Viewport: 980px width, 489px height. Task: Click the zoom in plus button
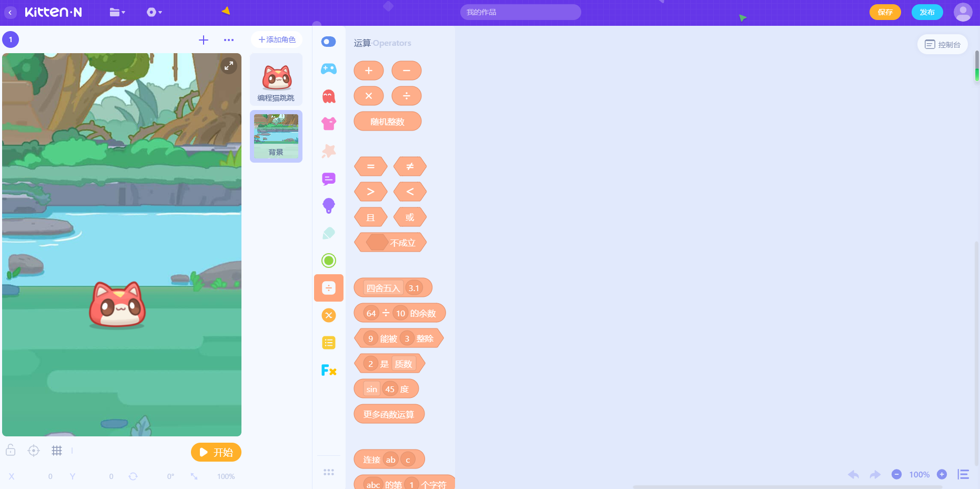click(x=942, y=474)
